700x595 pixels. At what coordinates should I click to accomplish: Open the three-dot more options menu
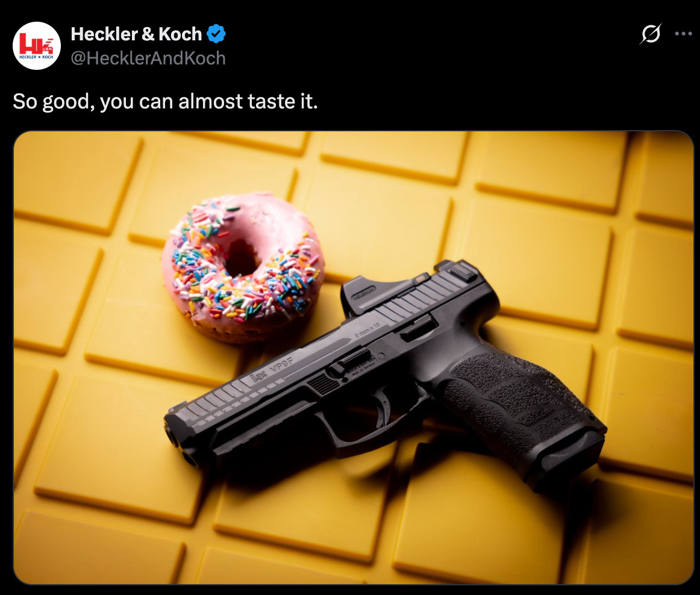(x=683, y=34)
